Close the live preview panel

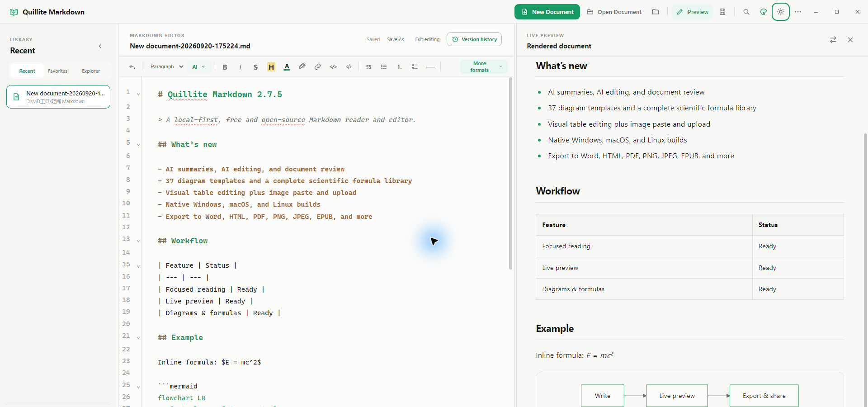[x=850, y=40]
